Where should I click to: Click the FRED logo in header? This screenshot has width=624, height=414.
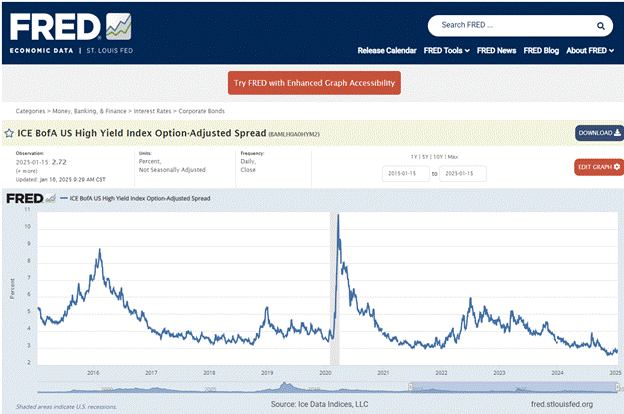pyautogui.click(x=71, y=33)
